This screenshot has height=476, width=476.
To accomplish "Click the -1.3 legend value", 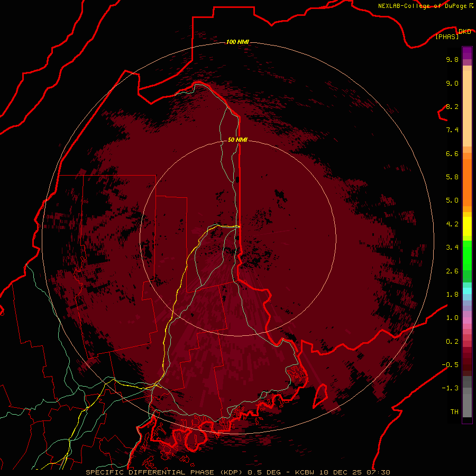I will pyautogui.click(x=450, y=388).
